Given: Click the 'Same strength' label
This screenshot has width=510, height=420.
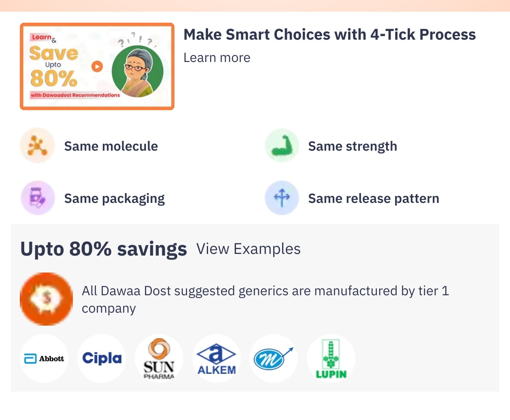Looking at the screenshot, I should [353, 146].
